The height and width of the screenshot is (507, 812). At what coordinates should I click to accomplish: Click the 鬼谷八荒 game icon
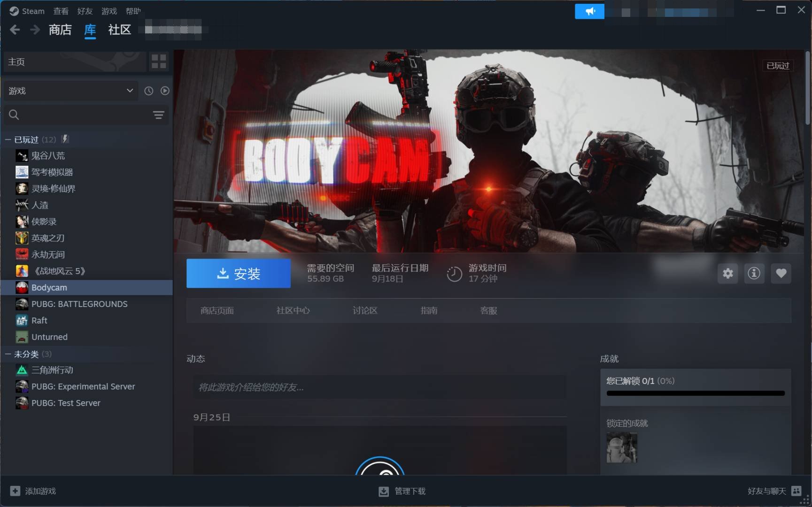(22, 155)
